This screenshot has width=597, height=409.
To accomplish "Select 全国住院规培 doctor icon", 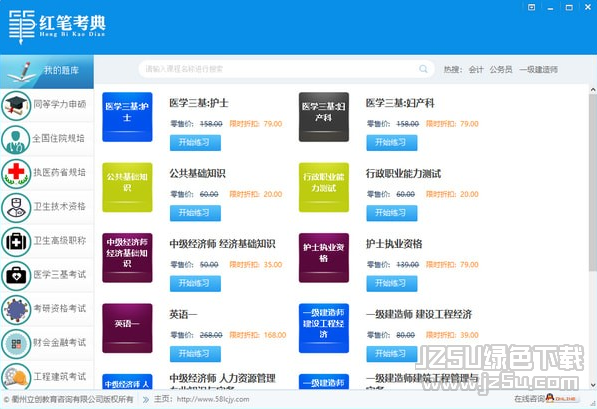I will pyautogui.click(x=16, y=140).
